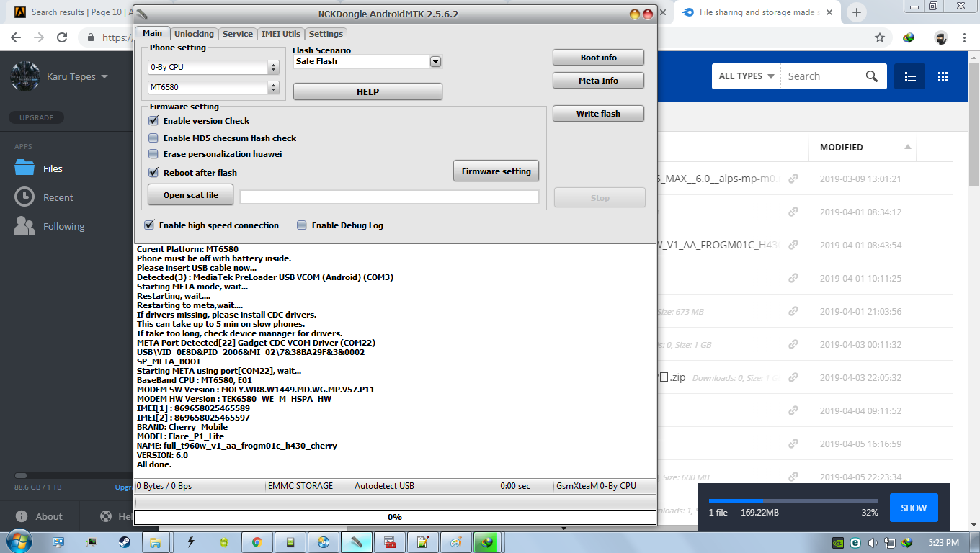Viewport: 980px width, 553px height.
Task: Sort files by the MODIFIED column
Action: pos(841,147)
